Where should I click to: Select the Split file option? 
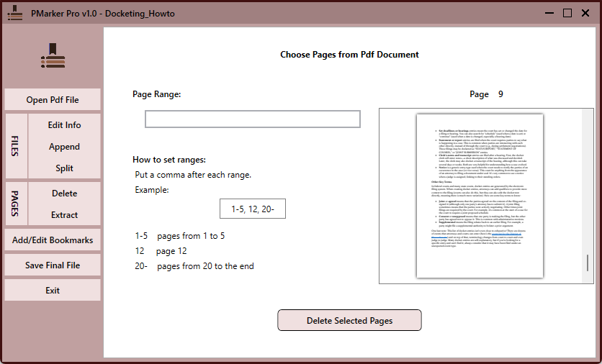pos(64,168)
